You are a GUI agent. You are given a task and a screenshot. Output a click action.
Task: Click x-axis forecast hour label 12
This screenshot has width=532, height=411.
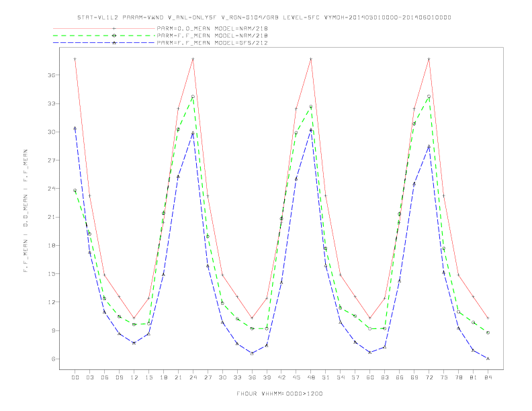134,377
